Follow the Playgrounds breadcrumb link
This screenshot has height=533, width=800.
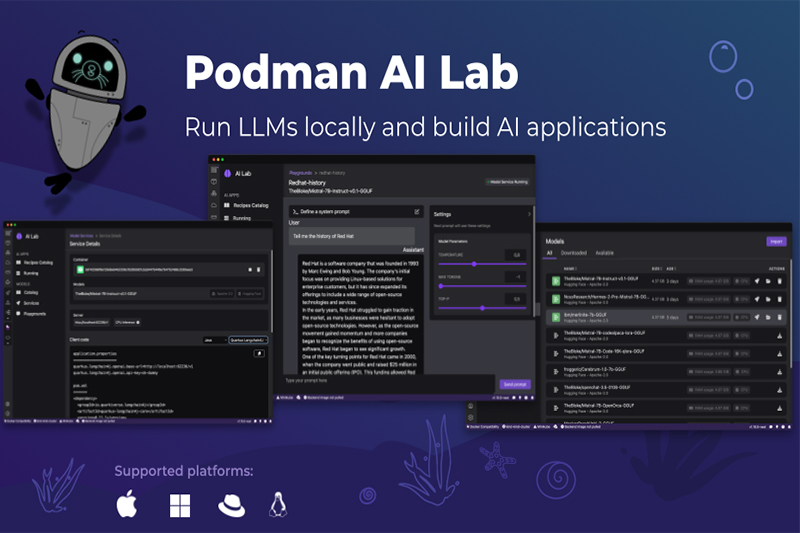301,173
